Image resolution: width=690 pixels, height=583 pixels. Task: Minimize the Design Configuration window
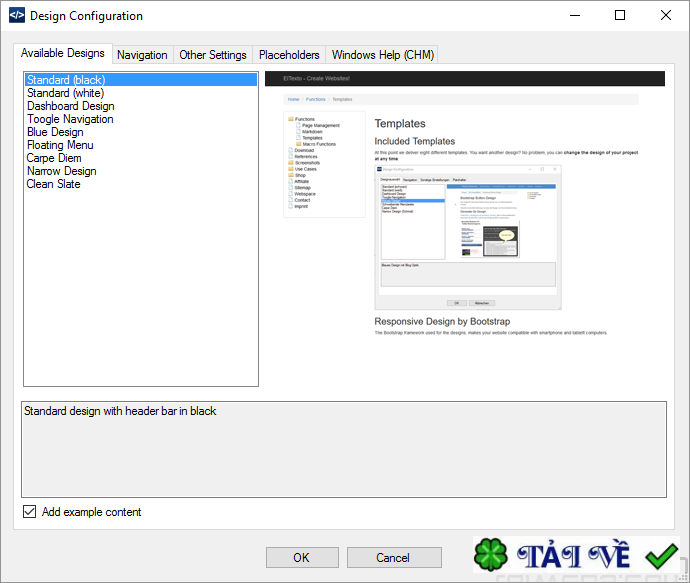pos(575,15)
